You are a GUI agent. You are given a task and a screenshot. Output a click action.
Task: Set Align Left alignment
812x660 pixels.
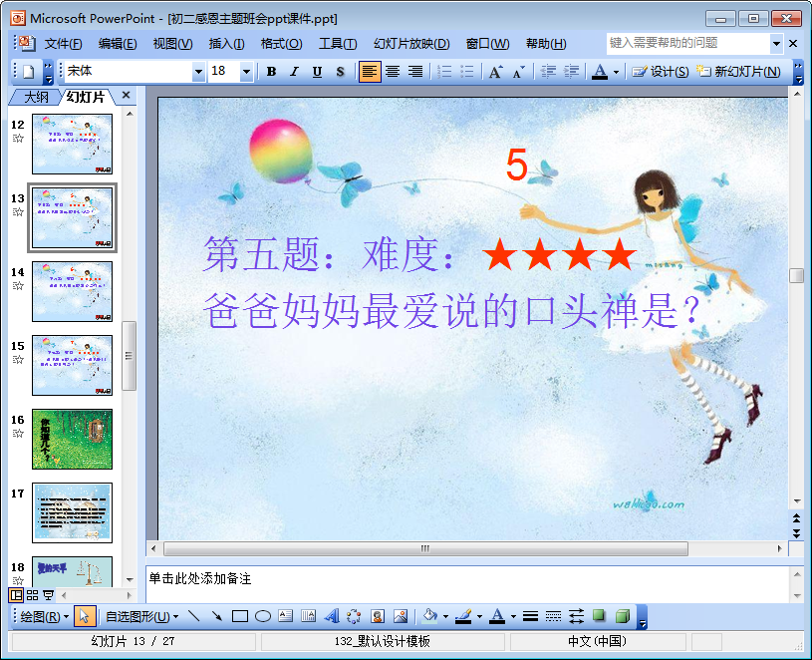370,72
